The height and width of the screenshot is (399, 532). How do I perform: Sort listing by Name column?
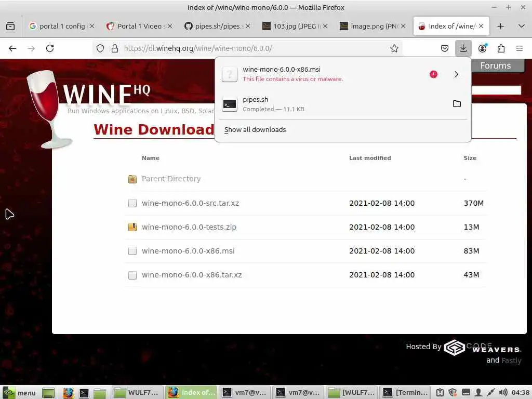point(150,158)
